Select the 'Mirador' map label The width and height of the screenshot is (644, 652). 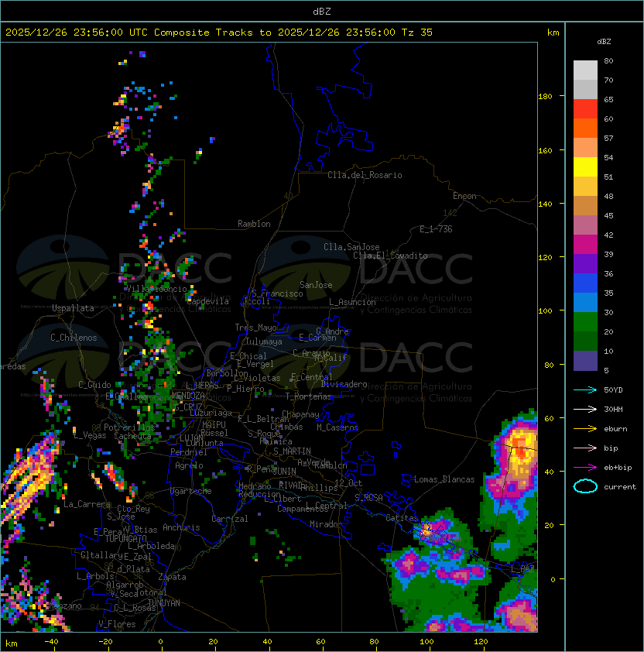(x=327, y=524)
